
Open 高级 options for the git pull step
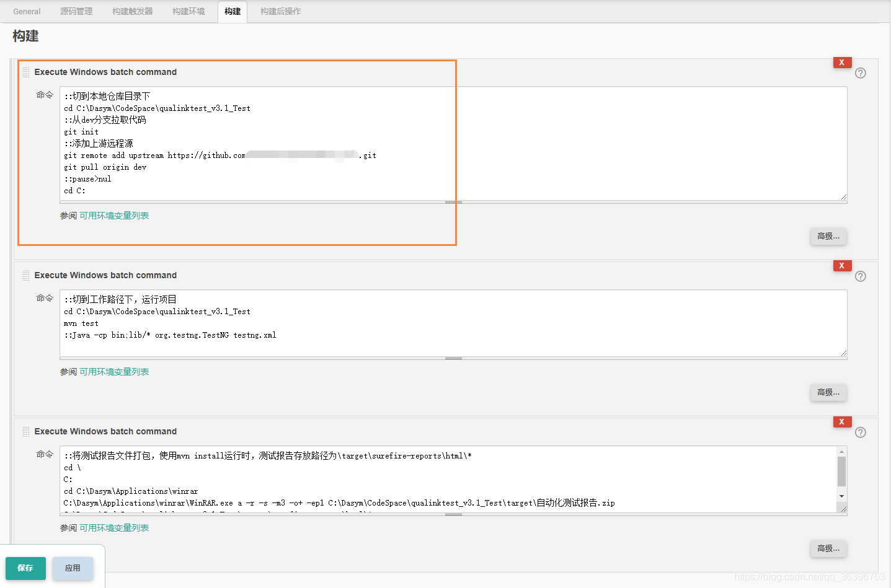pyautogui.click(x=828, y=236)
